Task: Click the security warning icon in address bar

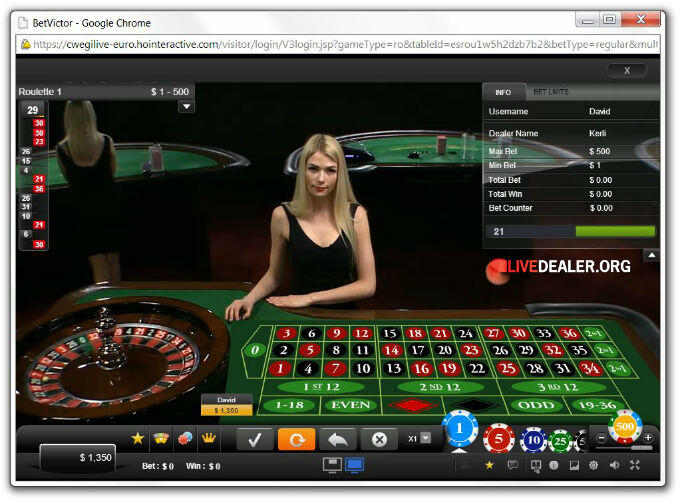Action: click(x=26, y=44)
